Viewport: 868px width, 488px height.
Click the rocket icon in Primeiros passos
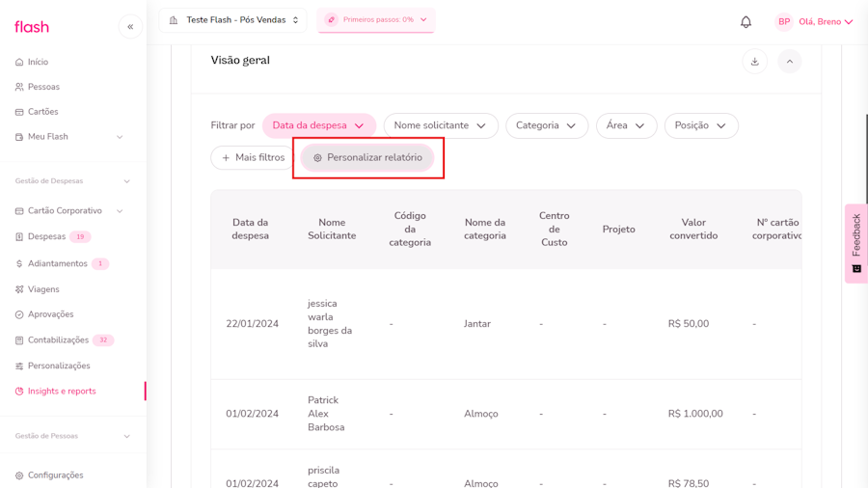(331, 20)
